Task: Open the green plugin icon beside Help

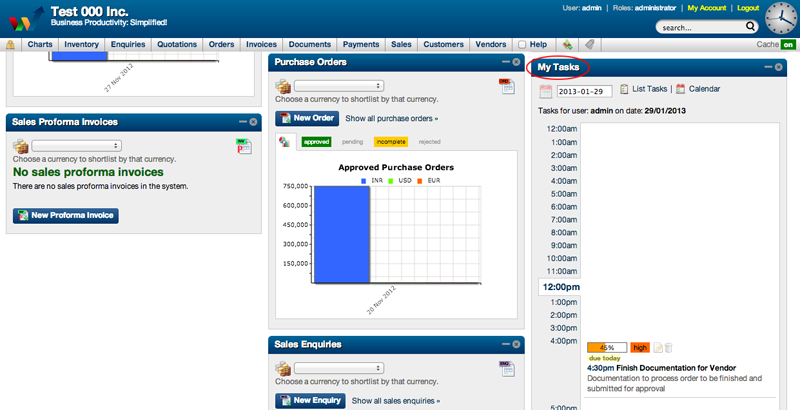Action: [567, 45]
